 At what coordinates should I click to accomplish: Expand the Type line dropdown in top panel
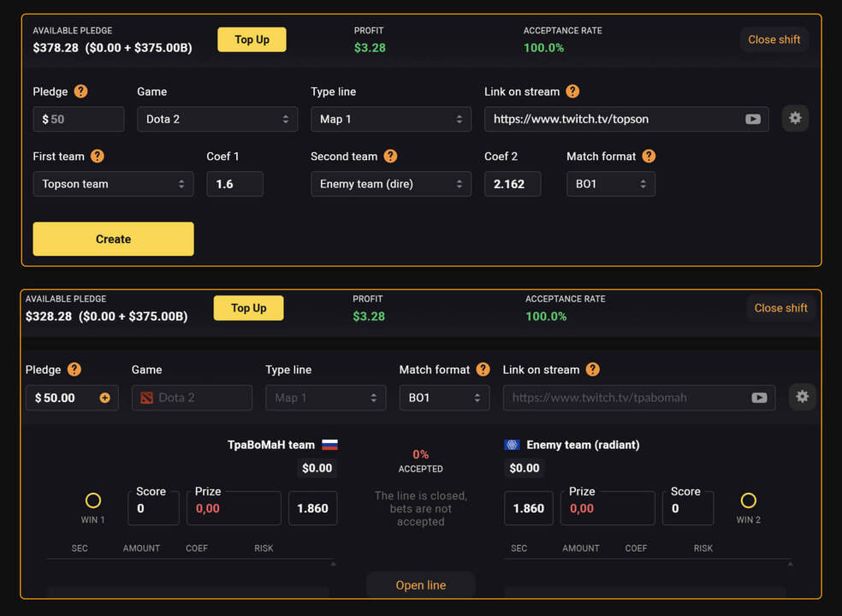[x=390, y=119]
